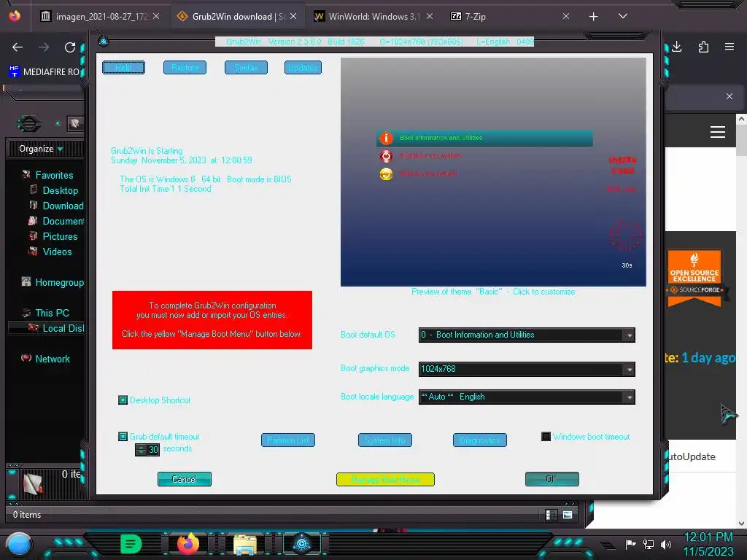The height and width of the screenshot is (560, 747).
Task: Open Grub2Win Diagnostics
Action: tap(480, 440)
